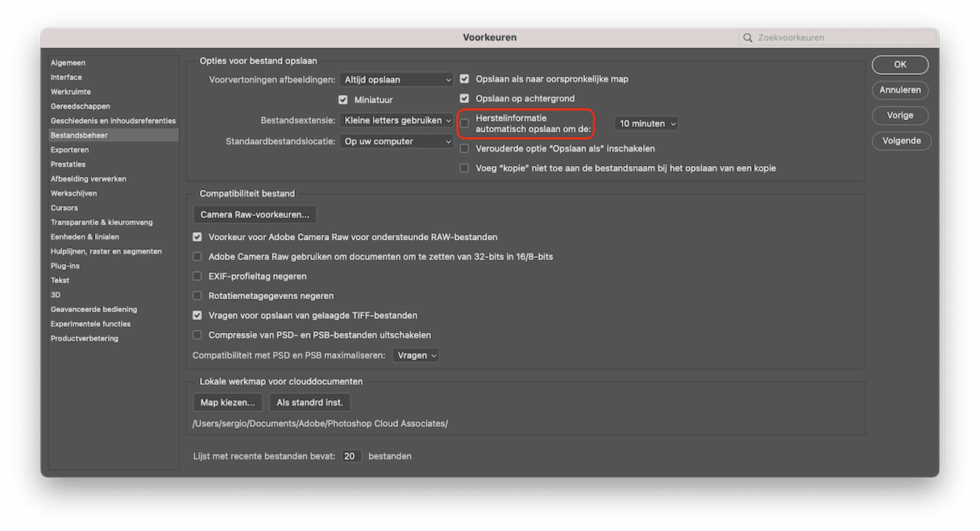Image resolution: width=980 pixels, height=531 pixels.
Task: Open Bestandsextensie dropdown
Action: point(397,120)
